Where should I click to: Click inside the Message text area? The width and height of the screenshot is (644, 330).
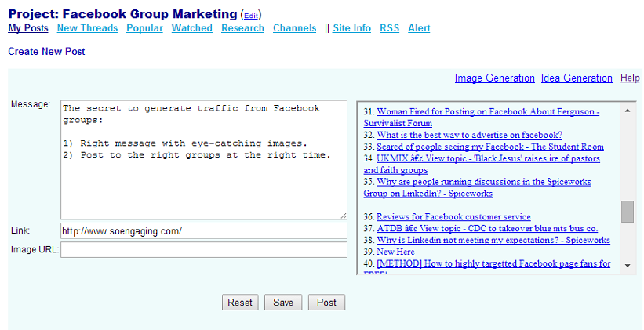pos(204,160)
